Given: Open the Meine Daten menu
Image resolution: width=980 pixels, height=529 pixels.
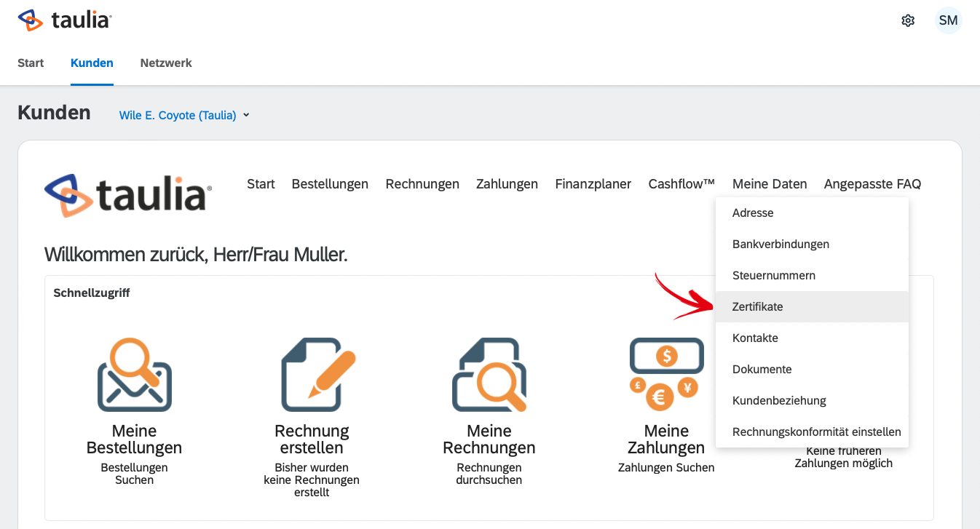Looking at the screenshot, I should coord(770,184).
